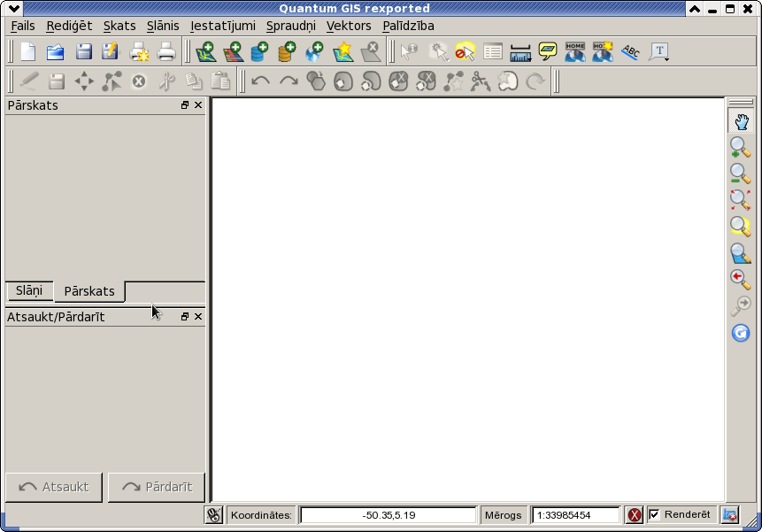Close the Pārskats panel

pyautogui.click(x=198, y=105)
